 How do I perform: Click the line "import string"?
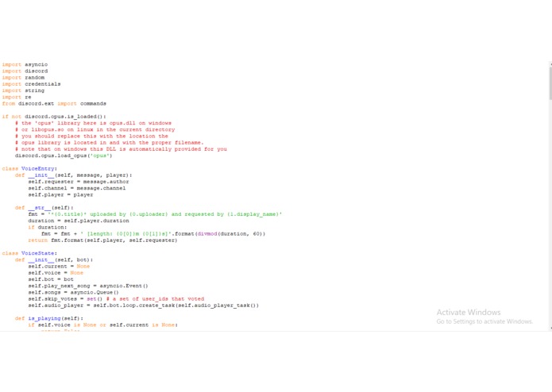tap(23, 90)
